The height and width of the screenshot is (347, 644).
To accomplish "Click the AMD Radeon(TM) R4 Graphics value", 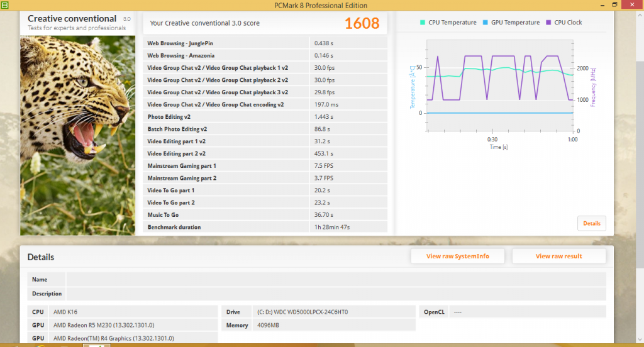I will click(x=114, y=338).
